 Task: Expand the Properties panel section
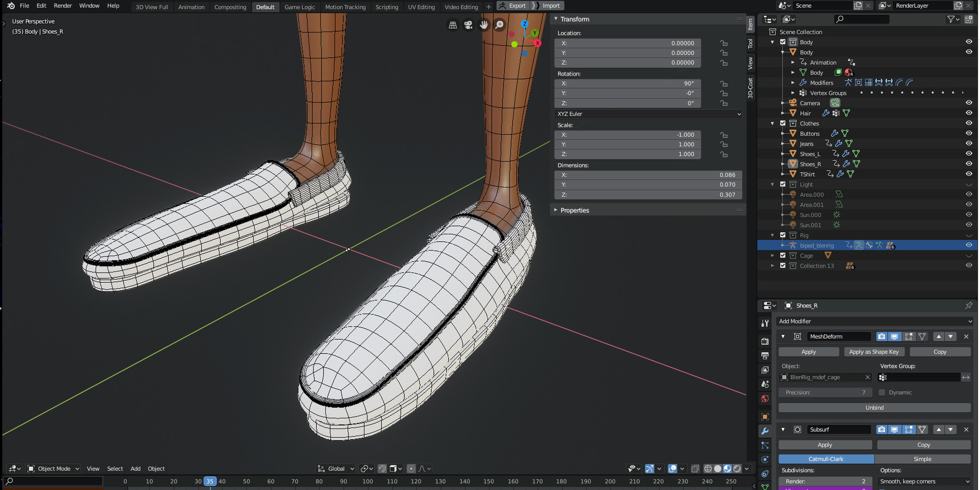click(574, 210)
